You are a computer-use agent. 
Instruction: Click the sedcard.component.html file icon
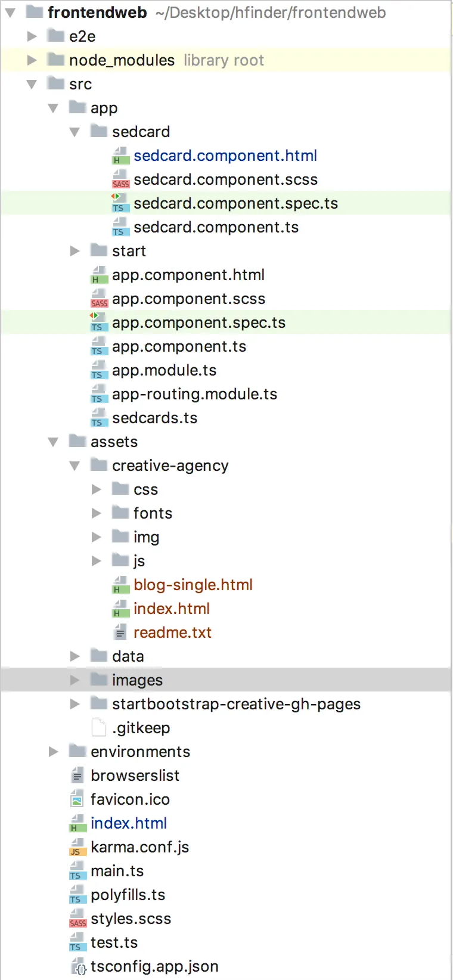[x=120, y=156]
